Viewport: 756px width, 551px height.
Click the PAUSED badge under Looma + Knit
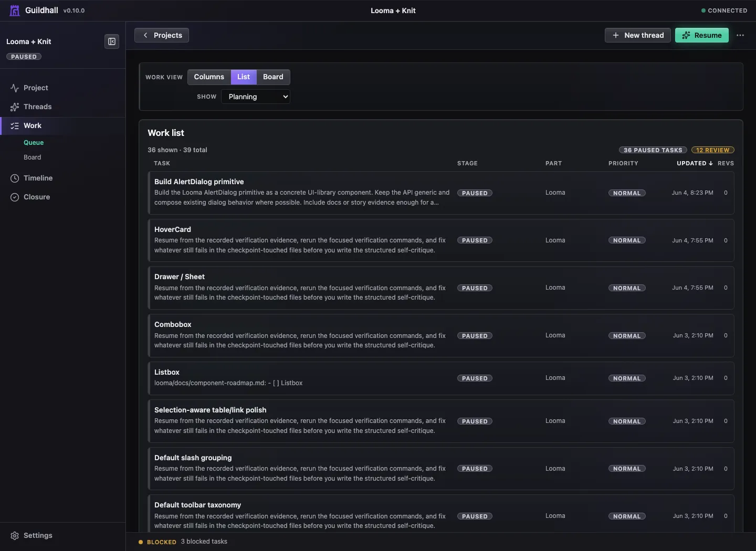(24, 57)
